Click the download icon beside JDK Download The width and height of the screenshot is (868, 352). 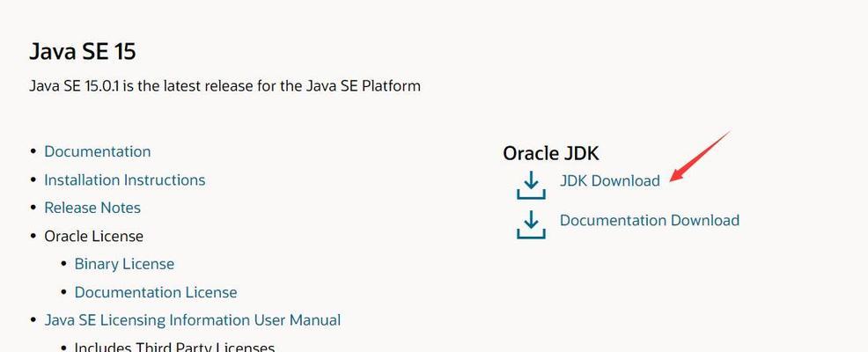point(531,185)
